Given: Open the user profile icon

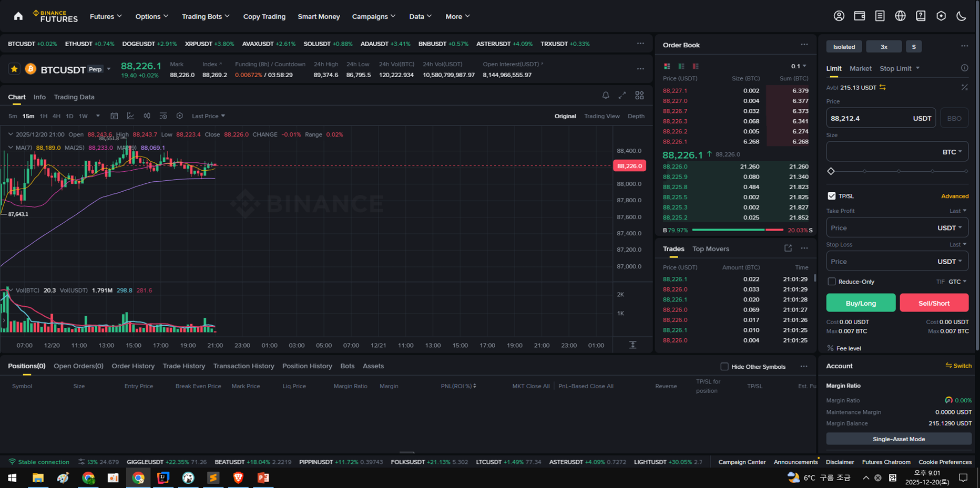Looking at the screenshot, I should pos(839,16).
